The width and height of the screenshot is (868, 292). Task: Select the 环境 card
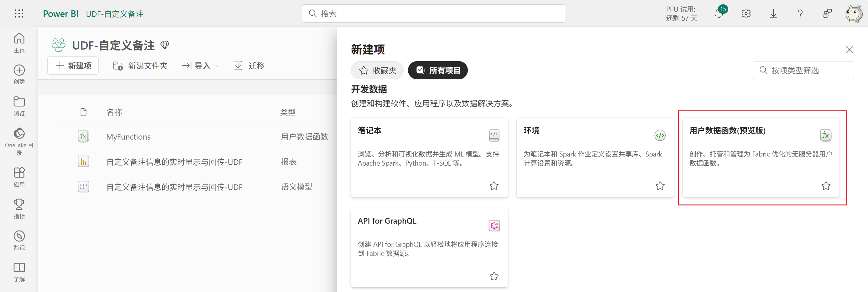595,157
